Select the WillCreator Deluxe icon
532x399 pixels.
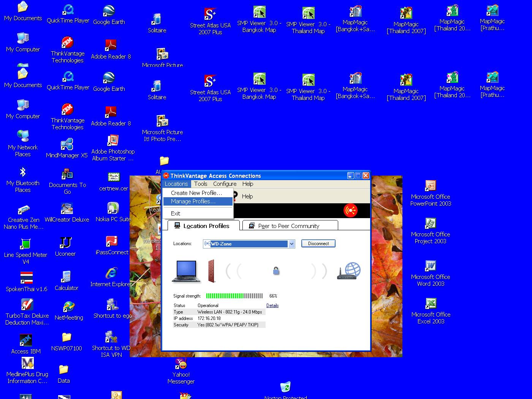point(67,212)
